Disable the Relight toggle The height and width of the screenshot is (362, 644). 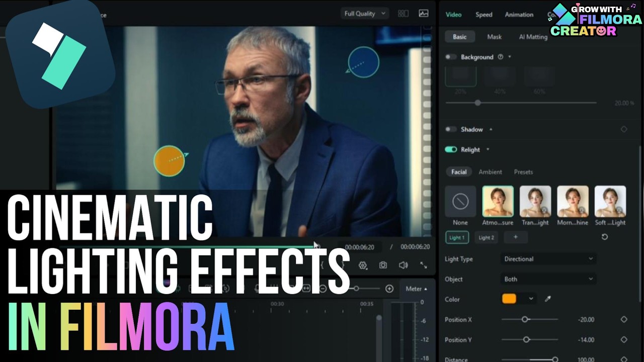pyautogui.click(x=451, y=149)
